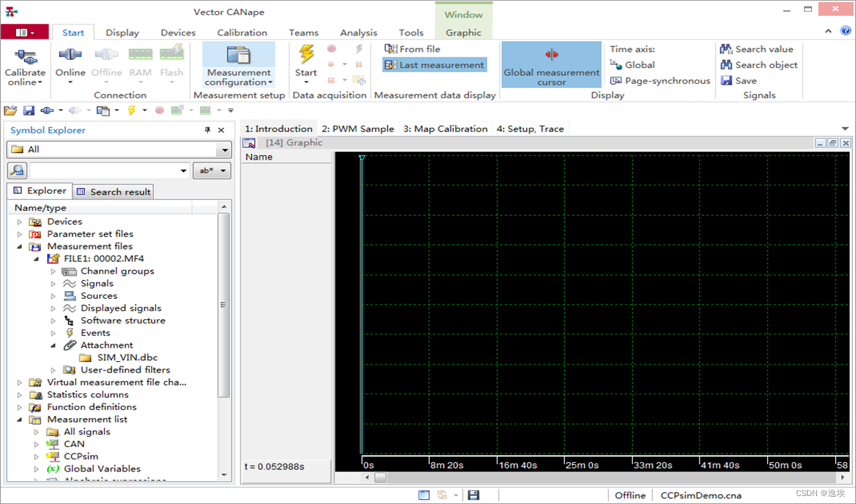
Task: Click the Offline connection icon
Action: point(106,55)
